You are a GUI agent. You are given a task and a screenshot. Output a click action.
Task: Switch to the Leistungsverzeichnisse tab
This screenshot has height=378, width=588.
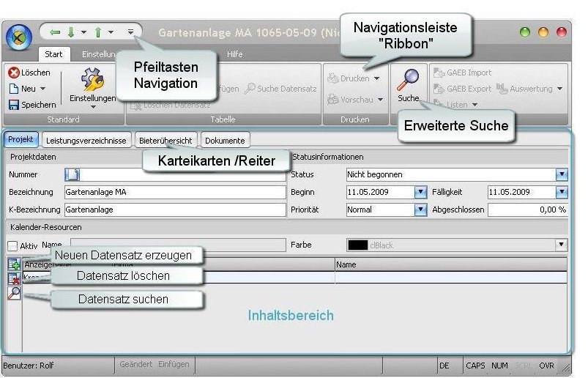(86, 140)
